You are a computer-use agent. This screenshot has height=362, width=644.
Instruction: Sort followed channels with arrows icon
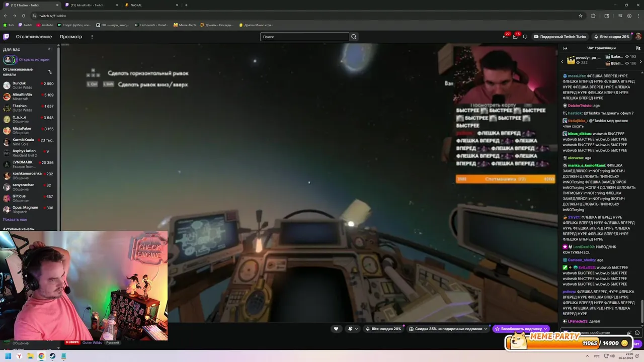50,72
